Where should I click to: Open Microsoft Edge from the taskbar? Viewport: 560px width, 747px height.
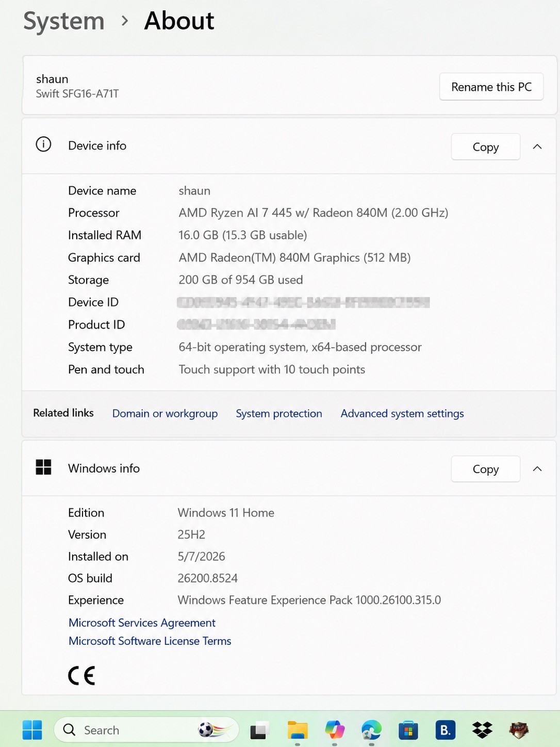[x=371, y=730]
